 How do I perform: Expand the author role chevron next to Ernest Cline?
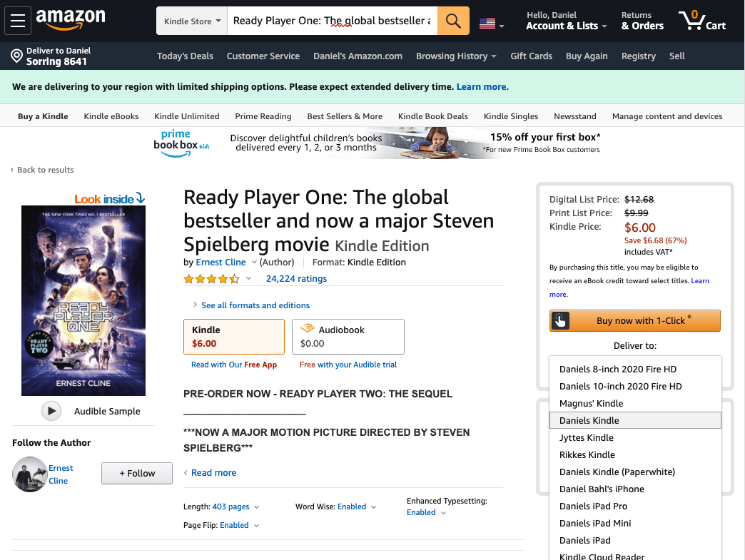254,262
